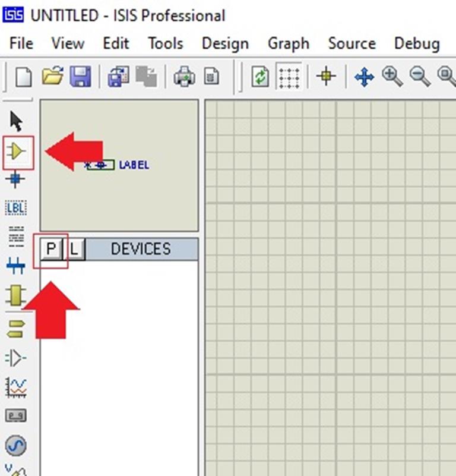This screenshot has width=456, height=476.
Task: Activate the Component Mode tool
Action: 17,152
